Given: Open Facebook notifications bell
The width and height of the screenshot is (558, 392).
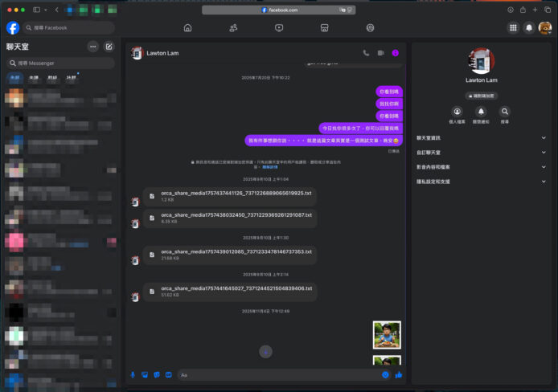Looking at the screenshot, I should coord(529,27).
